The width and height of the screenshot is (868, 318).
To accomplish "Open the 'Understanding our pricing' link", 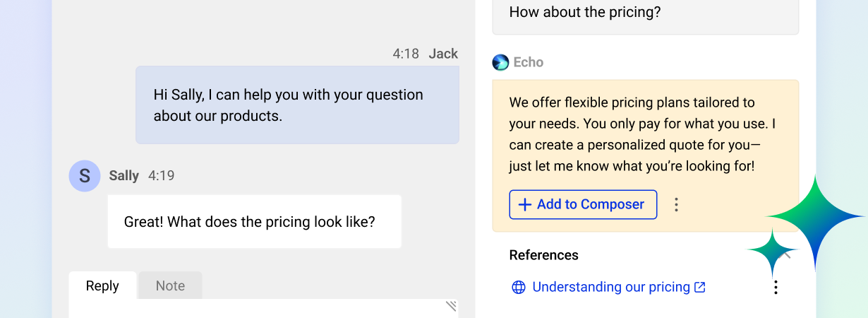I will coord(610,287).
